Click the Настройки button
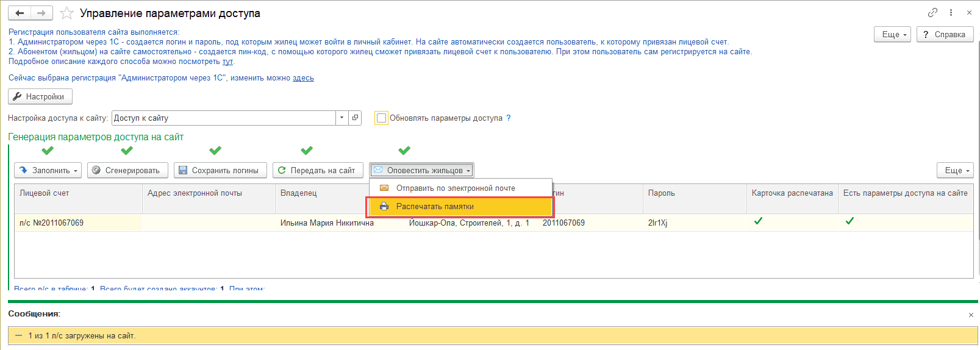 coord(40,96)
